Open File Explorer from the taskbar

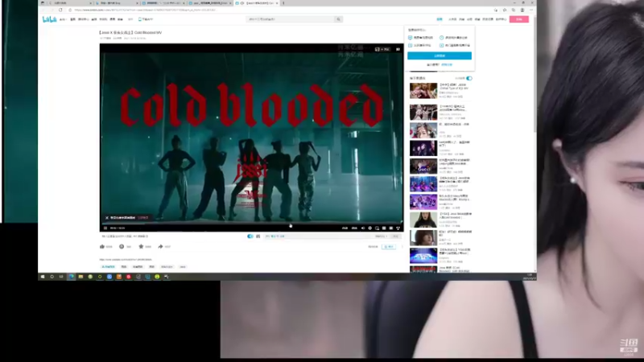pyautogui.click(x=81, y=277)
